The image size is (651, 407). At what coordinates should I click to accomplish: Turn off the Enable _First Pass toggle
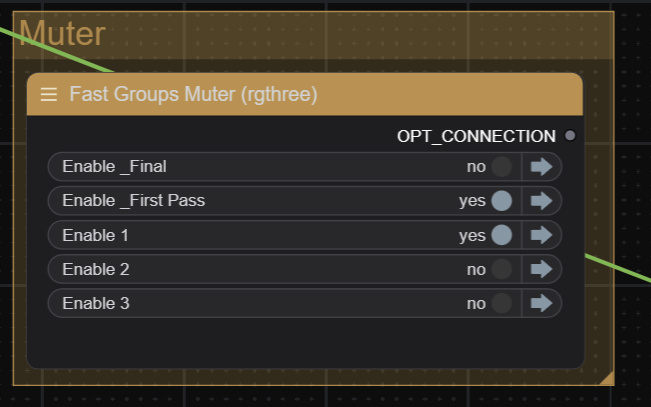(x=502, y=201)
